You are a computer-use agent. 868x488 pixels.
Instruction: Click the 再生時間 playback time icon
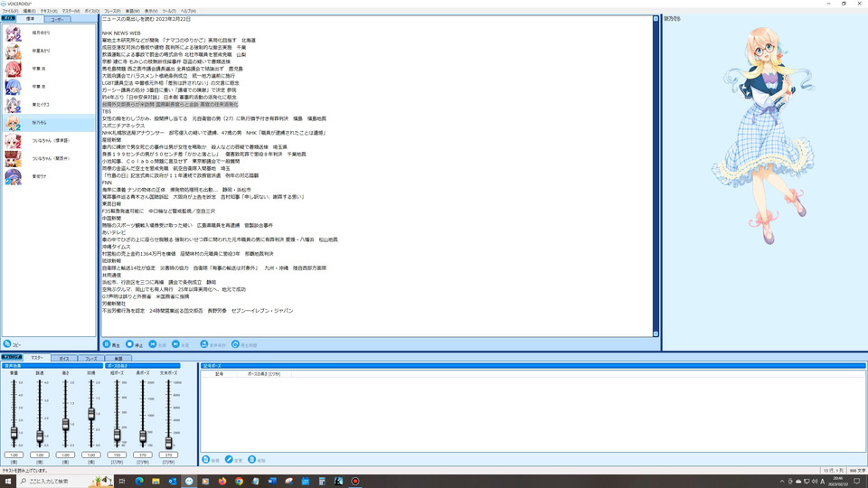click(x=235, y=344)
